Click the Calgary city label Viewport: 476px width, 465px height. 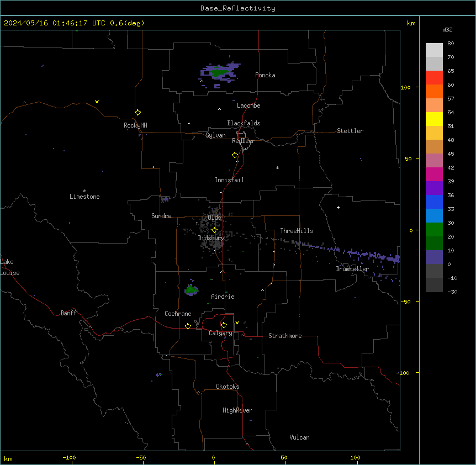pos(220,333)
